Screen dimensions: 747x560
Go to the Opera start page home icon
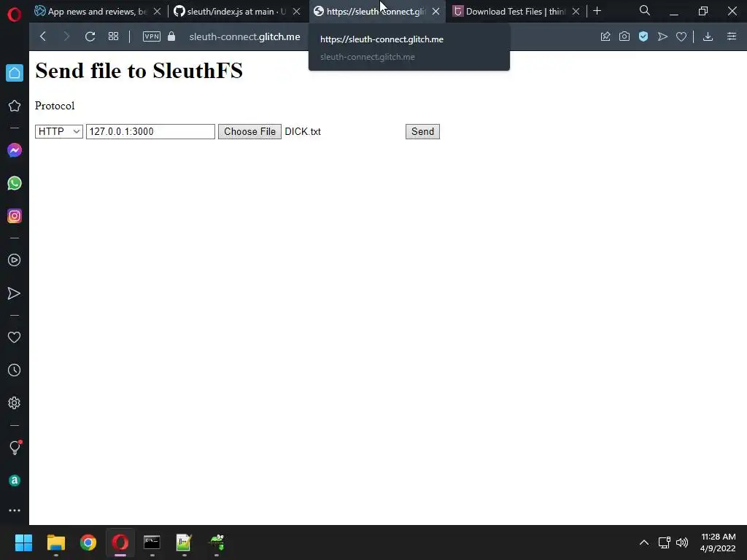(15, 73)
